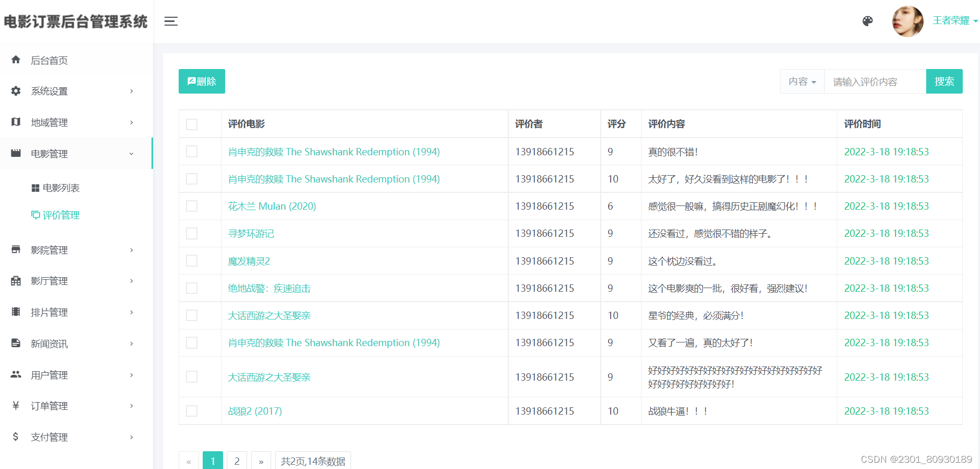Open the 花木兰 Mulan (2020) link

tap(272, 207)
